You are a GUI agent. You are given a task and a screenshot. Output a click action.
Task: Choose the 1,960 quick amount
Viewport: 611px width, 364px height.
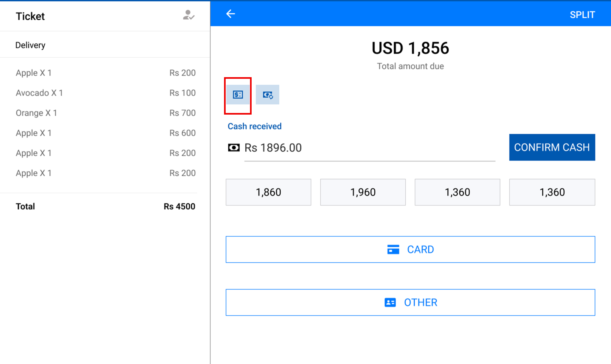(363, 192)
